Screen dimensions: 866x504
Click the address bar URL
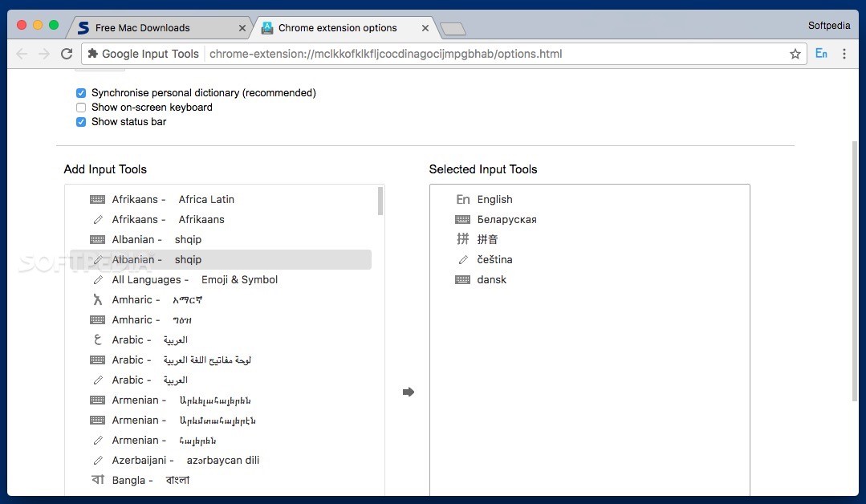pos(385,54)
